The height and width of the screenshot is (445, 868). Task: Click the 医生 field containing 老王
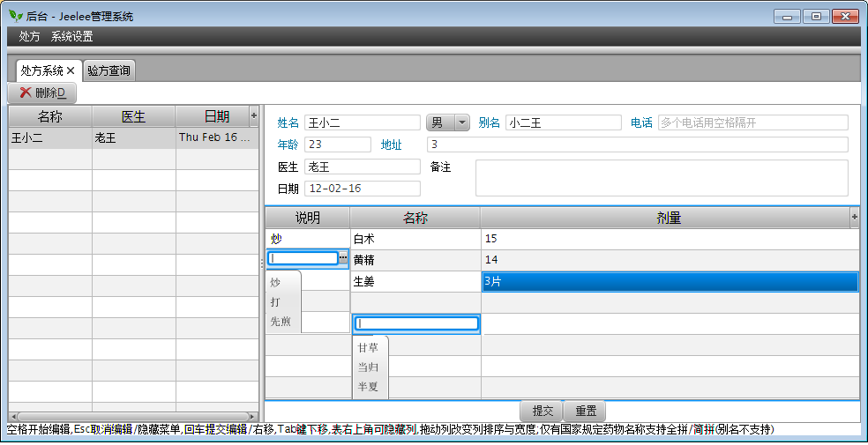click(x=363, y=167)
